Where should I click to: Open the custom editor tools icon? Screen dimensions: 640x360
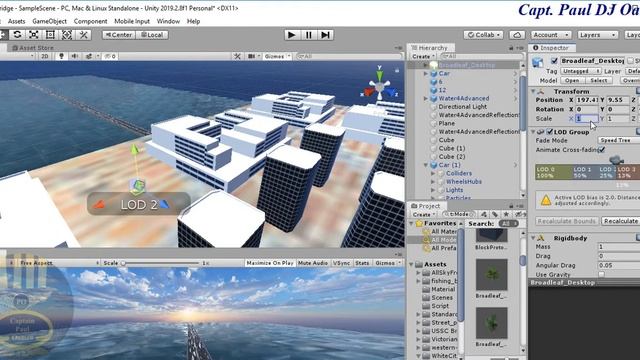84,35
